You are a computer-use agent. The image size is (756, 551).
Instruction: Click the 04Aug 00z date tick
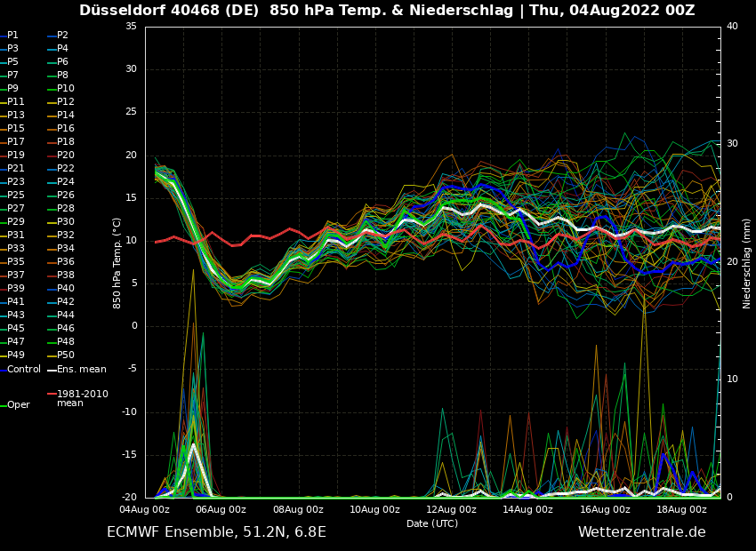coord(145,510)
